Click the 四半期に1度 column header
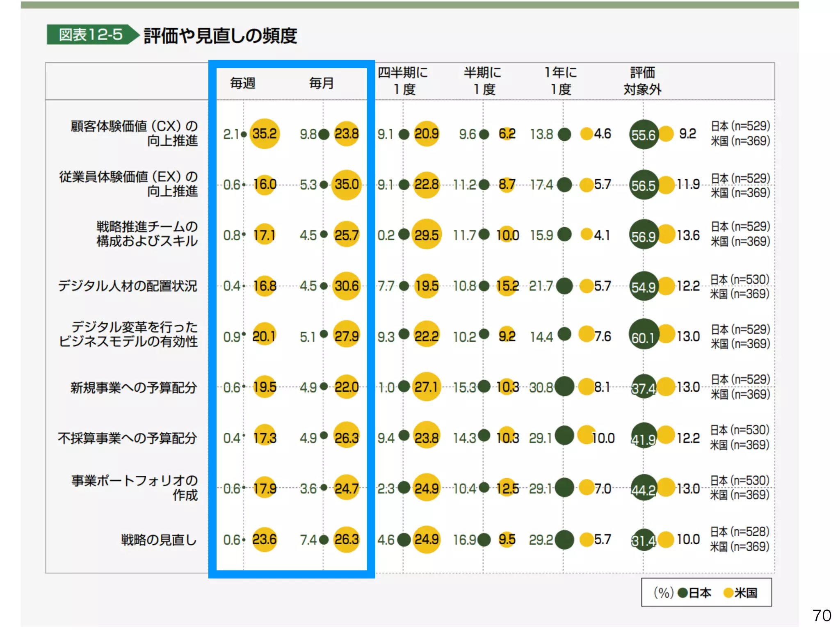Image resolution: width=840 pixels, height=630 pixels. tap(403, 81)
